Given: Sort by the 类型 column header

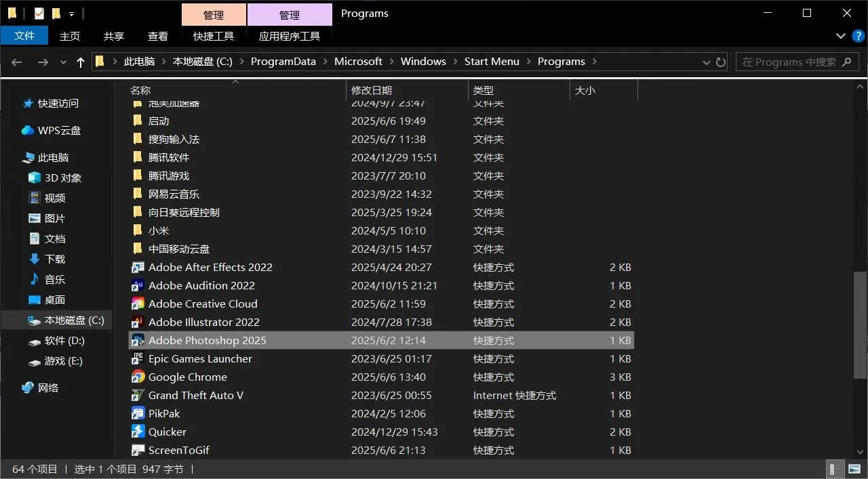Looking at the screenshot, I should click(519, 90).
